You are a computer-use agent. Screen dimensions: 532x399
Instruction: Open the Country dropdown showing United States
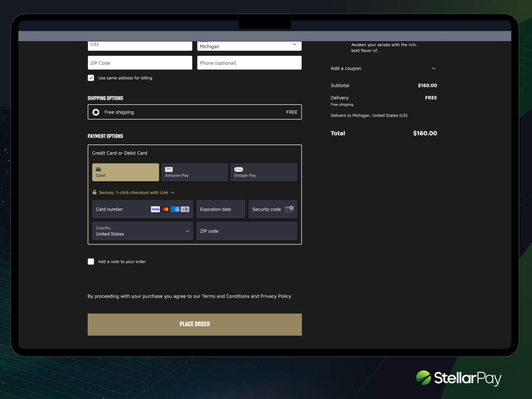pyautogui.click(x=143, y=231)
